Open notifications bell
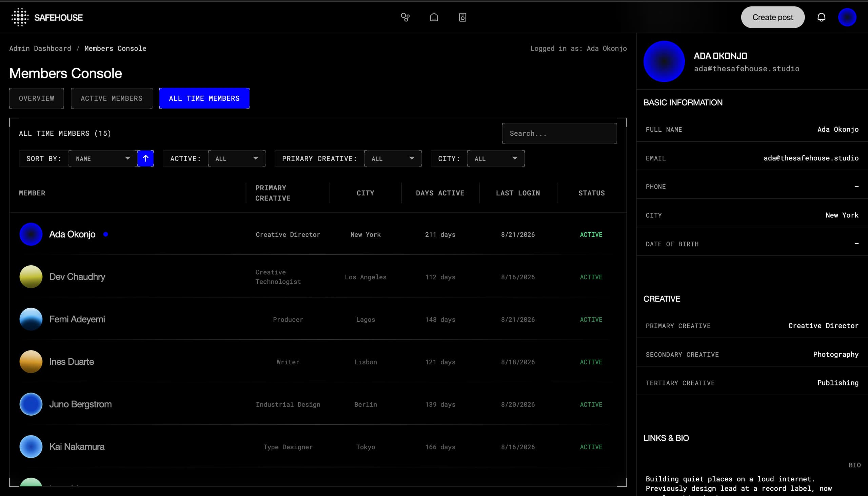The height and width of the screenshot is (496, 868). (821, 17)
